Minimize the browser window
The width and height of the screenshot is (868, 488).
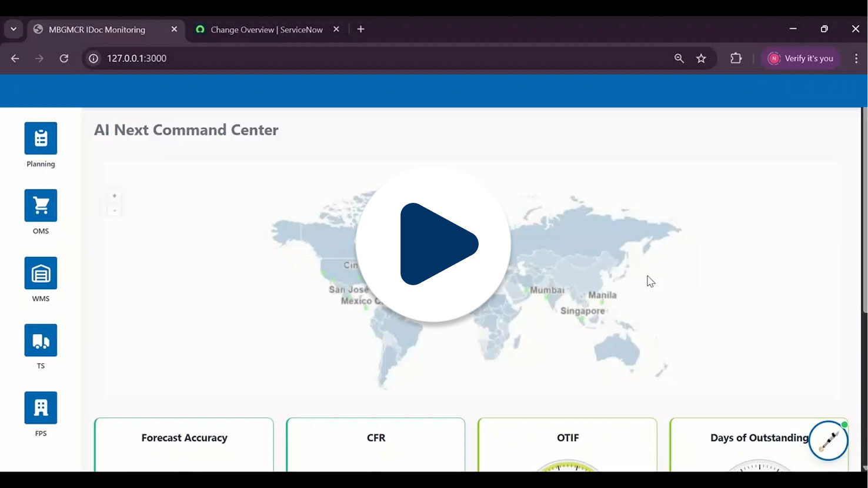tap(793, 29)
